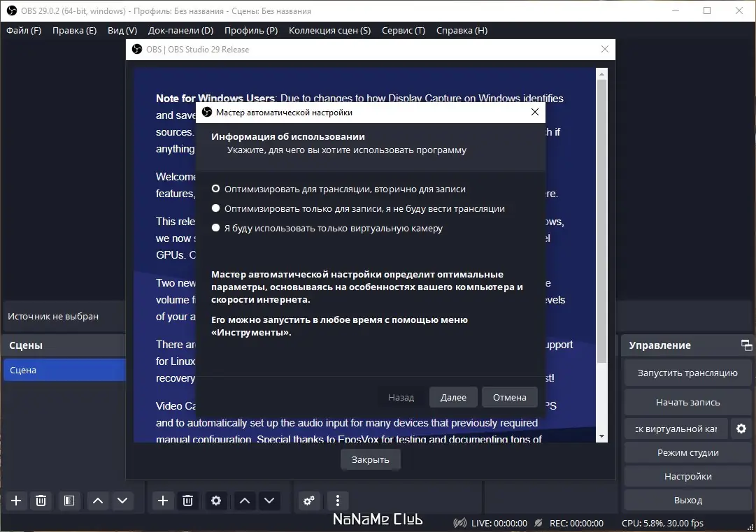Start virtual camera button
The width and height of the screenshot is (756, 532).
[676, 429]
